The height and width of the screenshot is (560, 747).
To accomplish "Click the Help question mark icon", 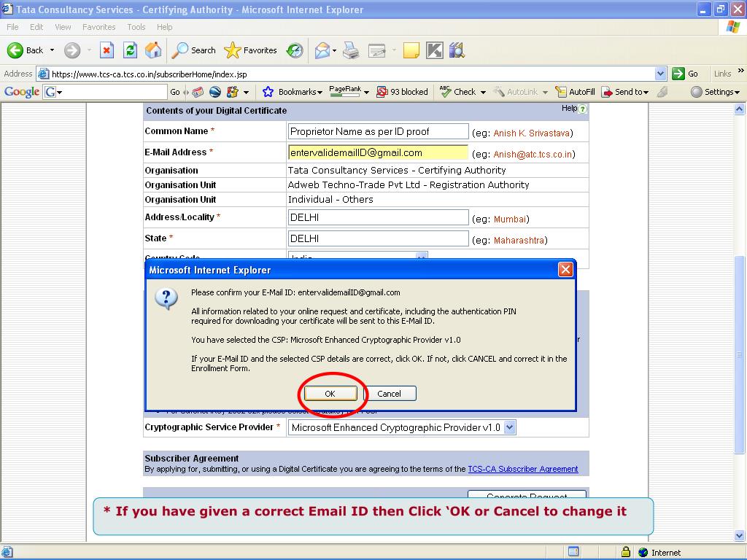I will pyautogui.click(x=583, y=109).
